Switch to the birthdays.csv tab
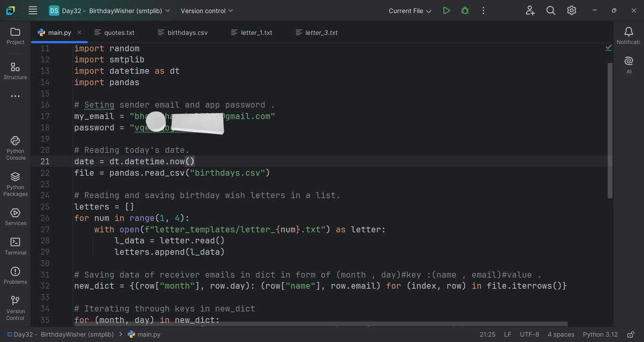Image resolution: width=644 pixels, height=342 pixels. tap(183, 33)
